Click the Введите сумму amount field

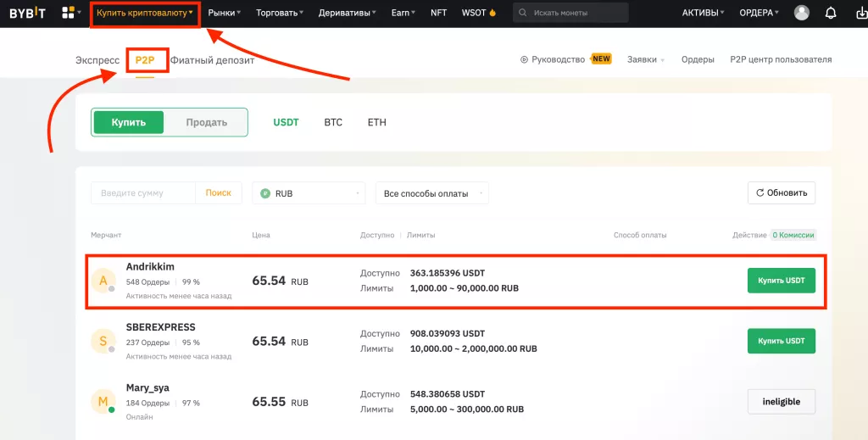(x=142, y=193)
